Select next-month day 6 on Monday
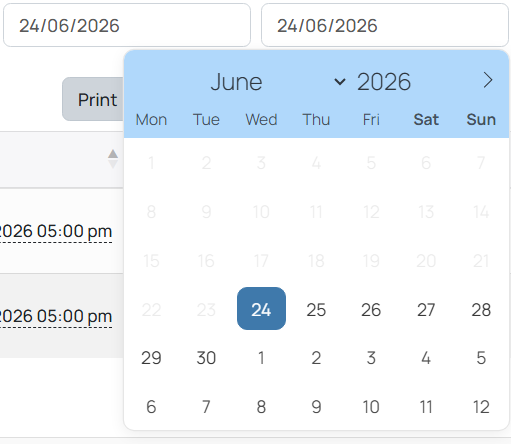The height and width of the screenshot is (444, 511). click(x=151, y=407)
